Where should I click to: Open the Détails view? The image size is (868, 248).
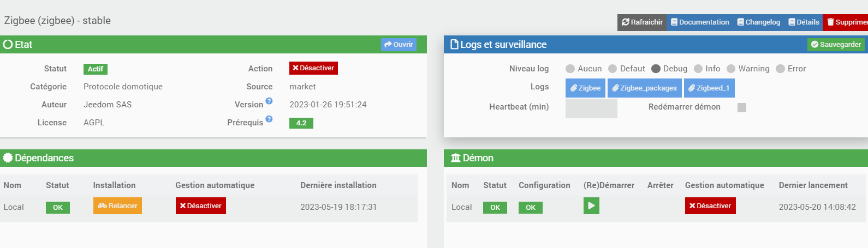point(804,22)
